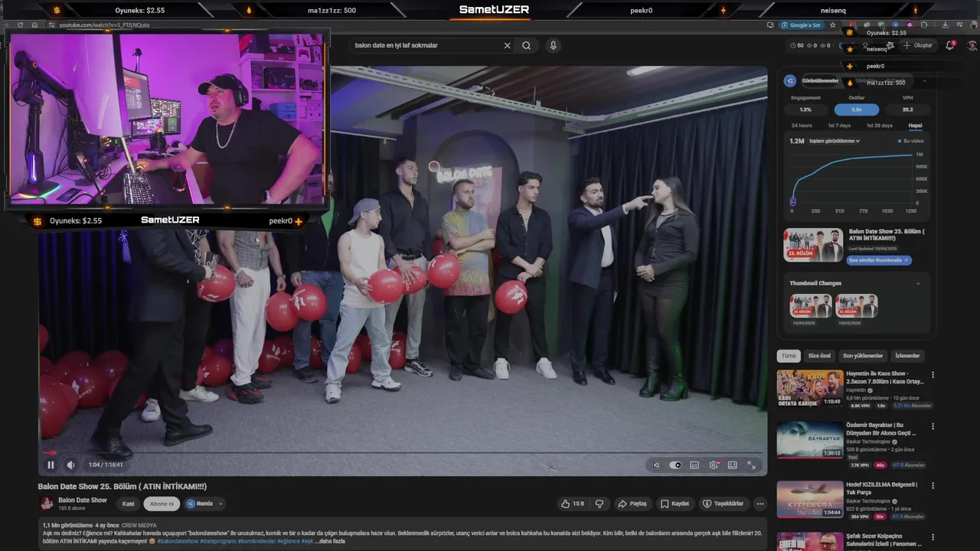Image resolution: width=980 pixels, height=551 pixels.
Task: Select the 1st 7 days tab
Action: pyautogui.click(x=839, y=126)
